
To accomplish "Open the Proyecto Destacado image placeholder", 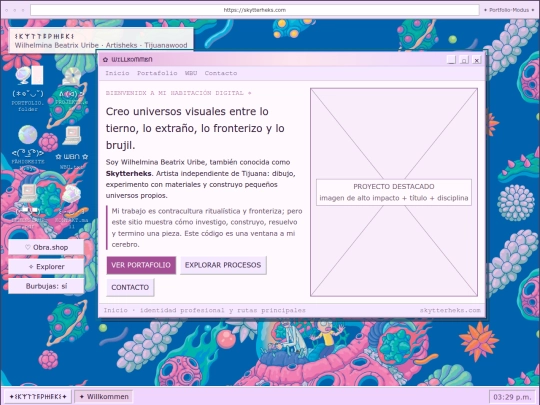I will point(394,192).
